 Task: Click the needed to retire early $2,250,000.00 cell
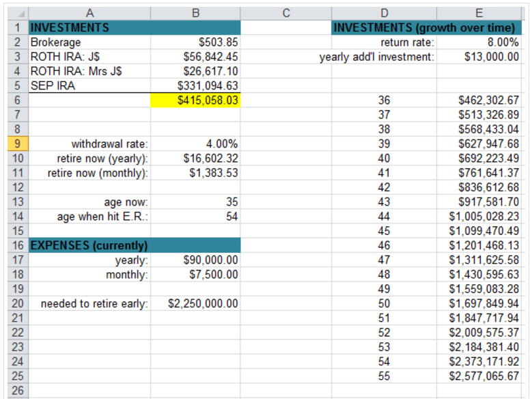195,303
